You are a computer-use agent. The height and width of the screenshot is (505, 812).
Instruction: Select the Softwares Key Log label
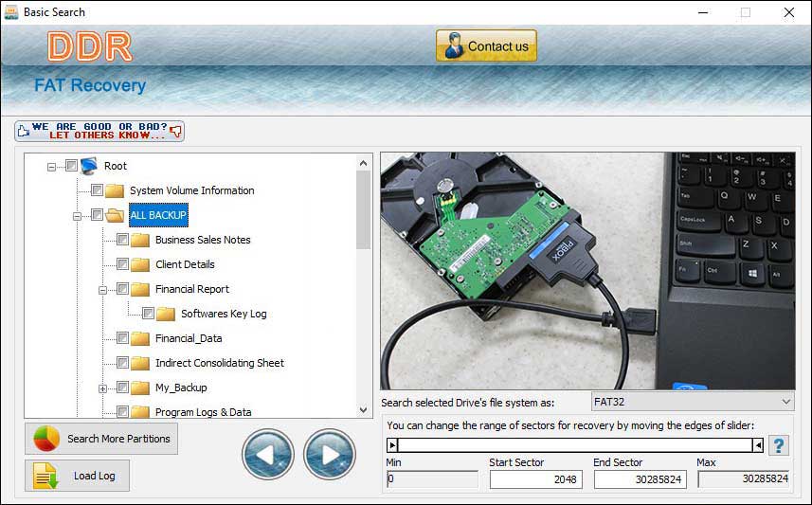224,314
